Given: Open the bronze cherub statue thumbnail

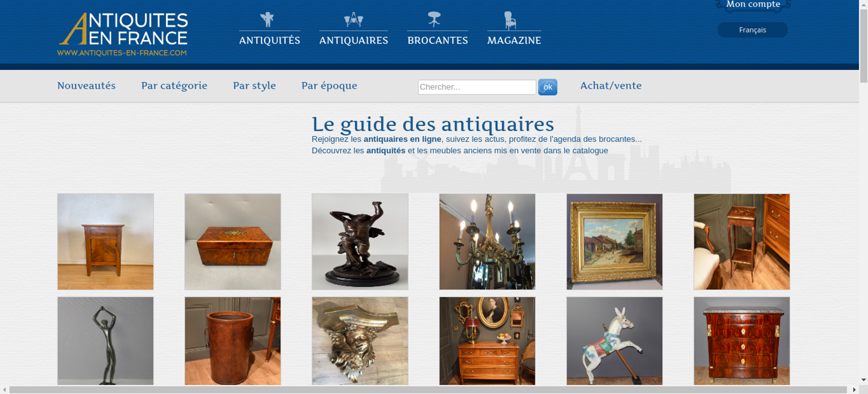Looking at the screenshot, I should pos(360,242).
